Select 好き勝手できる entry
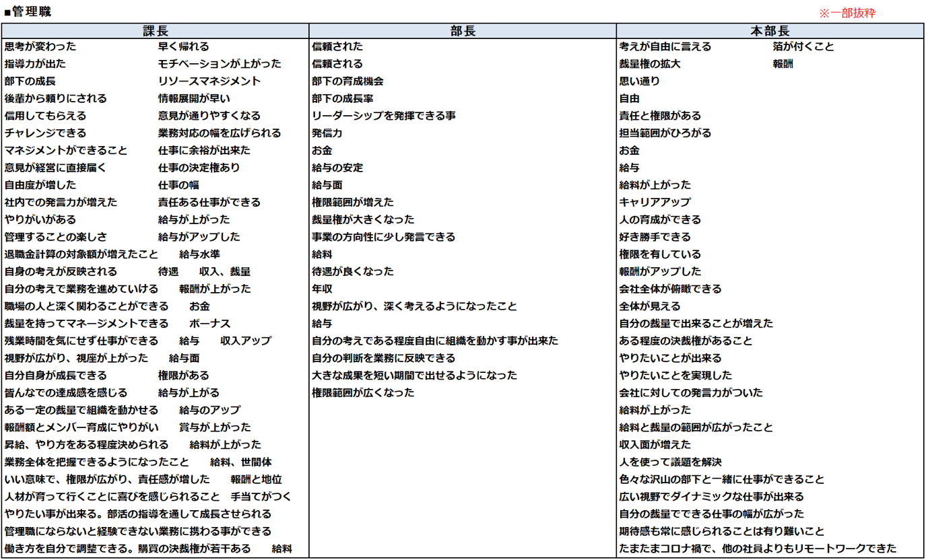Screen dimensions: 926x560 pyautogui.click(x=655, y=237)
